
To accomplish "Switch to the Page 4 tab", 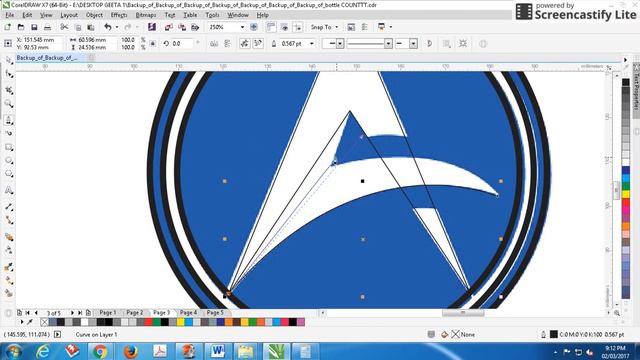I will coord(188,313).
